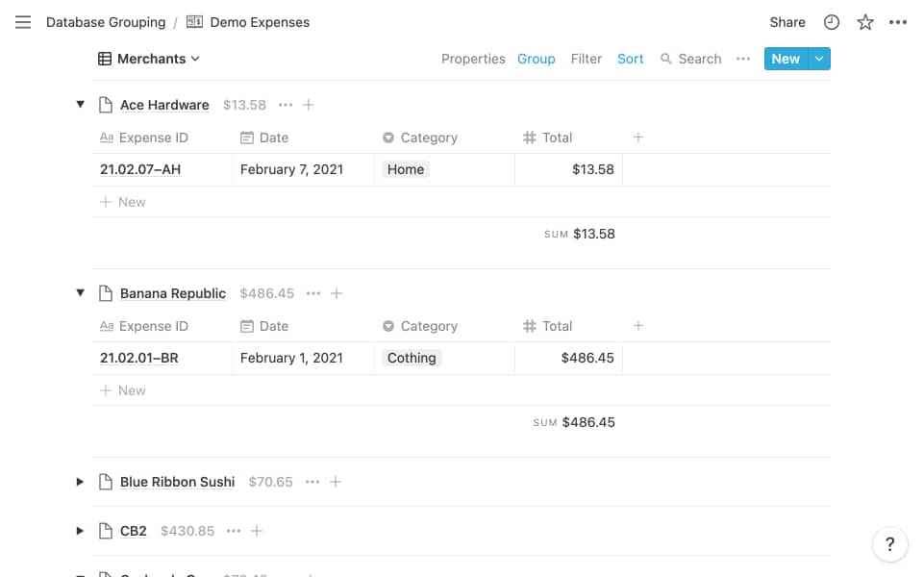The image size is (924, 577).
Task: Open the Sort settings
Action: [631, 59]
